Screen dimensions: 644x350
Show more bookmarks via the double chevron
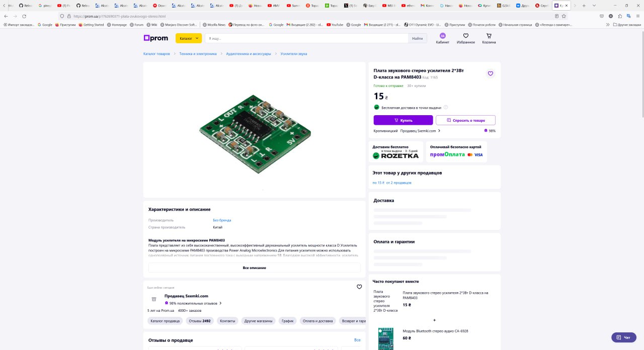(x=608, y=24)
